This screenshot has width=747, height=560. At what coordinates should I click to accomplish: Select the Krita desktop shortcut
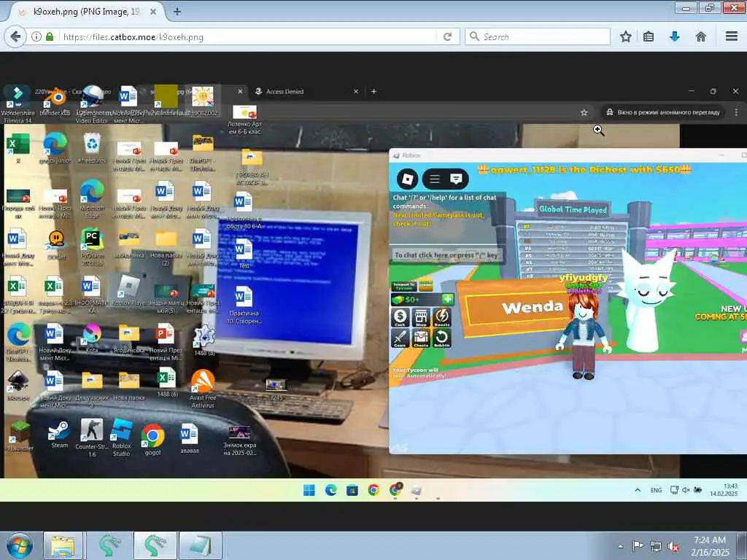(91, 338)
